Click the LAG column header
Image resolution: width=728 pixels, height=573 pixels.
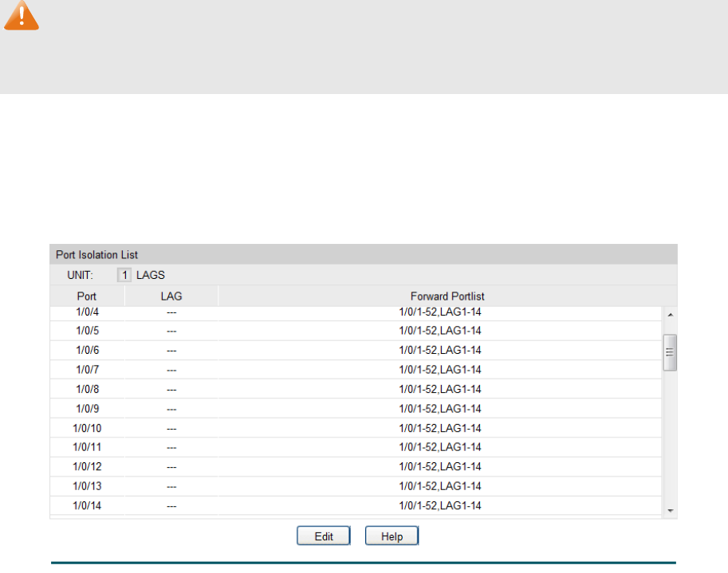click(x=171, y=296)
